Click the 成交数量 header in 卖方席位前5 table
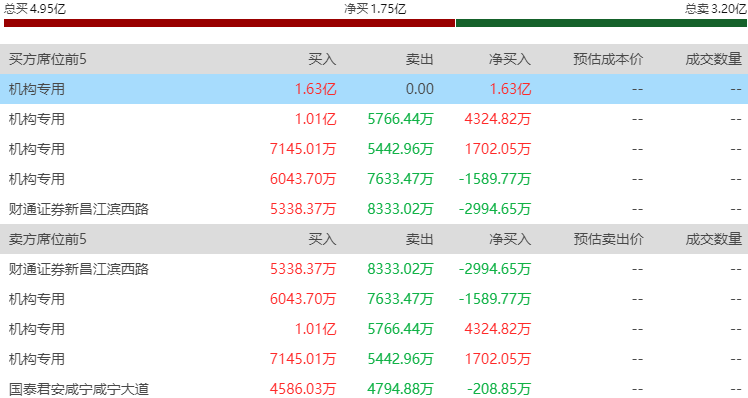 click(714, 239)
